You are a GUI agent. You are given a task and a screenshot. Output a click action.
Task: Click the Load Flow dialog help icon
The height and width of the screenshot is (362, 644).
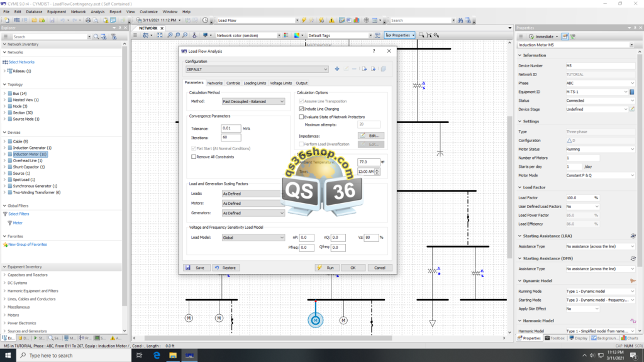375,51
